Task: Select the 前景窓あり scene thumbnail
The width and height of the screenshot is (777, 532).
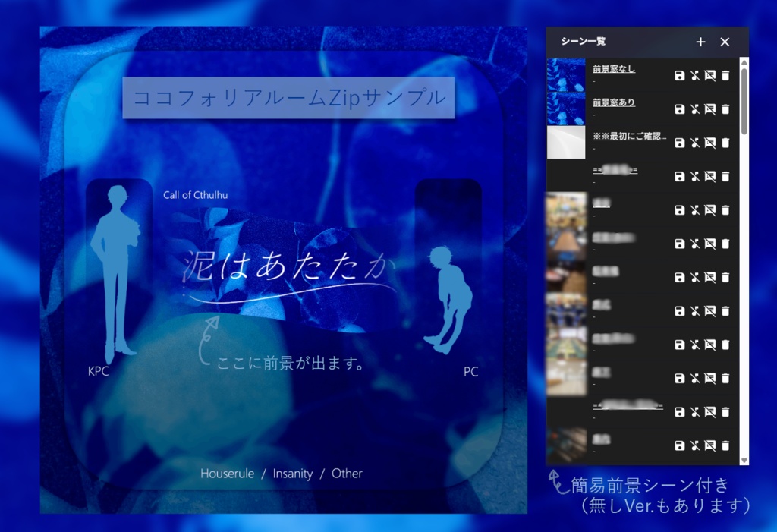Action: pos(566,109)
